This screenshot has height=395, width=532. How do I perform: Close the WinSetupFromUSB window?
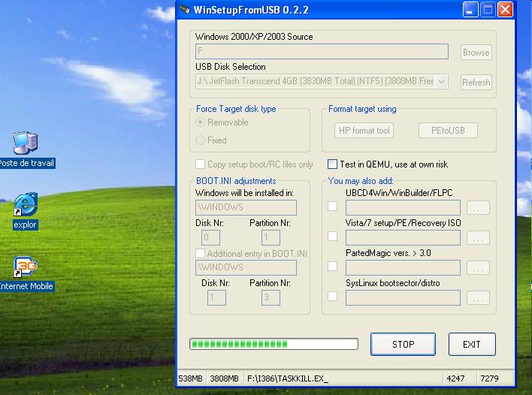(505, 10)
